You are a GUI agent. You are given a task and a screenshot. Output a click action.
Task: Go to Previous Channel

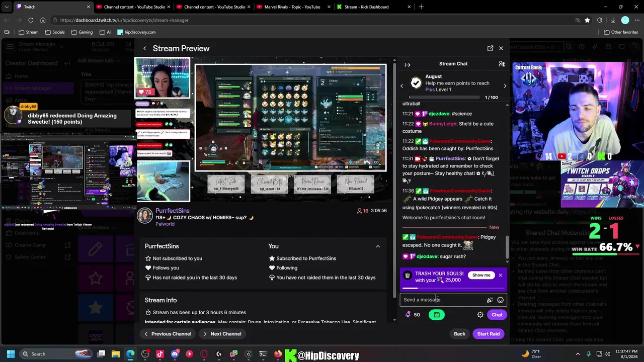(x=168, y=334)
